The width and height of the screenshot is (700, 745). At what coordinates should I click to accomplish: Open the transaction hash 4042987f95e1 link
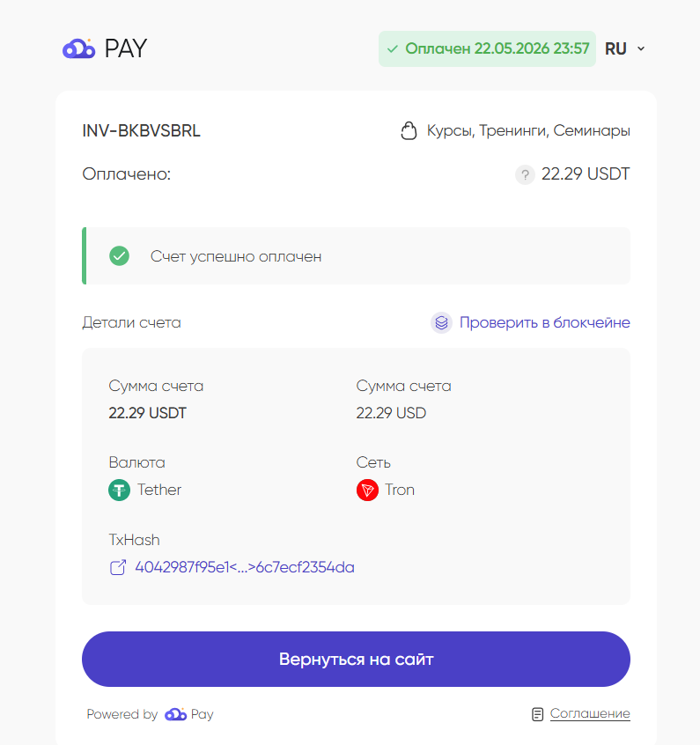[x=244, y=567]
